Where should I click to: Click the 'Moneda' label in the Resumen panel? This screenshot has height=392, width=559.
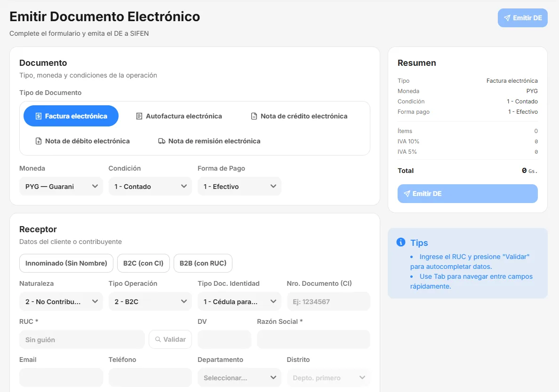tap(408, 91)
